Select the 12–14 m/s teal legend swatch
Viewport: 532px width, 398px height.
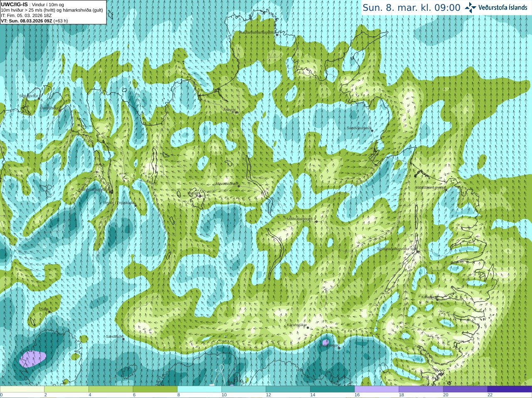[288, 389]
